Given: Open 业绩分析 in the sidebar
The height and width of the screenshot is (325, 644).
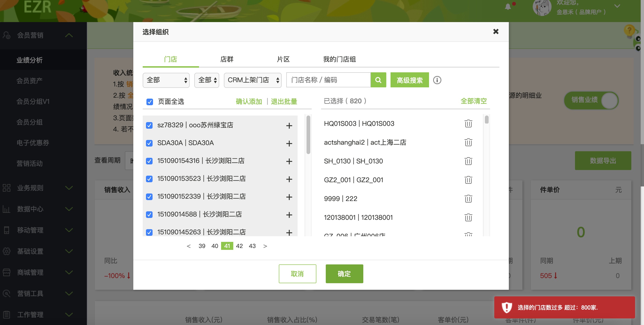Looking at the screenshot, I should point(30,60).
